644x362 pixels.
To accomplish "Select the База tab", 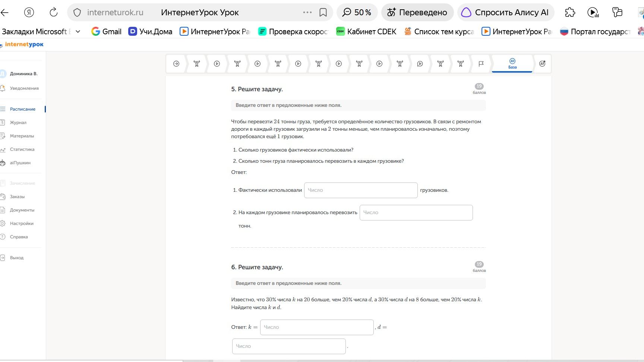I will [x=512, y=64].
